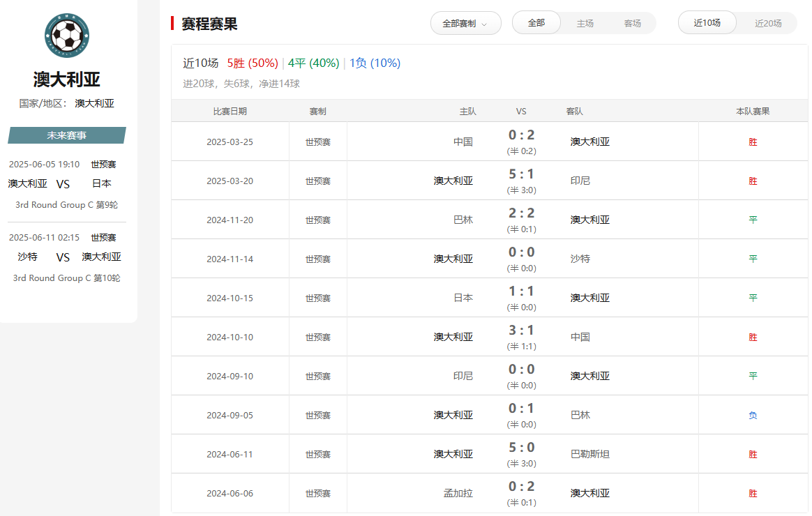Click the Australia team soccer ball logo
Image resolution: width=812 pixels, height=516 pixels.
pos(67,36)
